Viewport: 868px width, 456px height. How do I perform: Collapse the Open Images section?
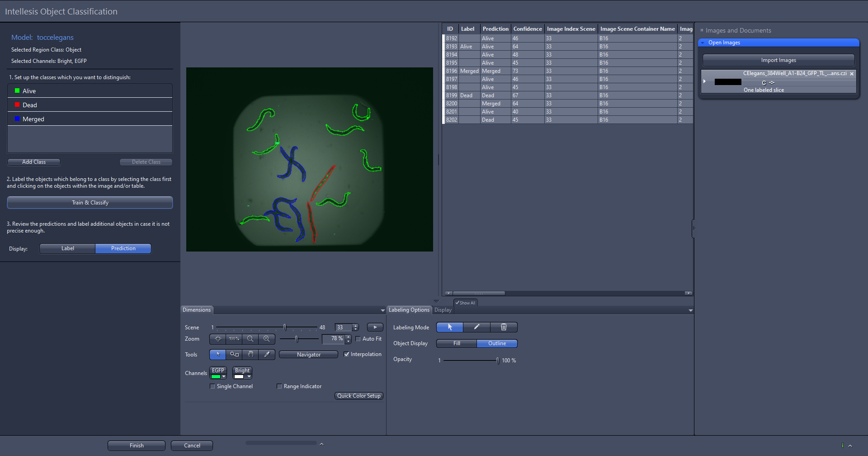point(703,43)
